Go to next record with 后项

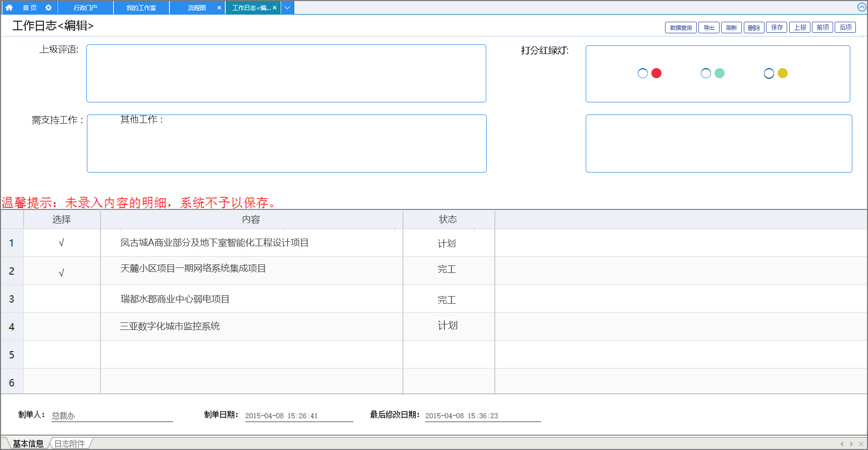[x=845, y=27]
